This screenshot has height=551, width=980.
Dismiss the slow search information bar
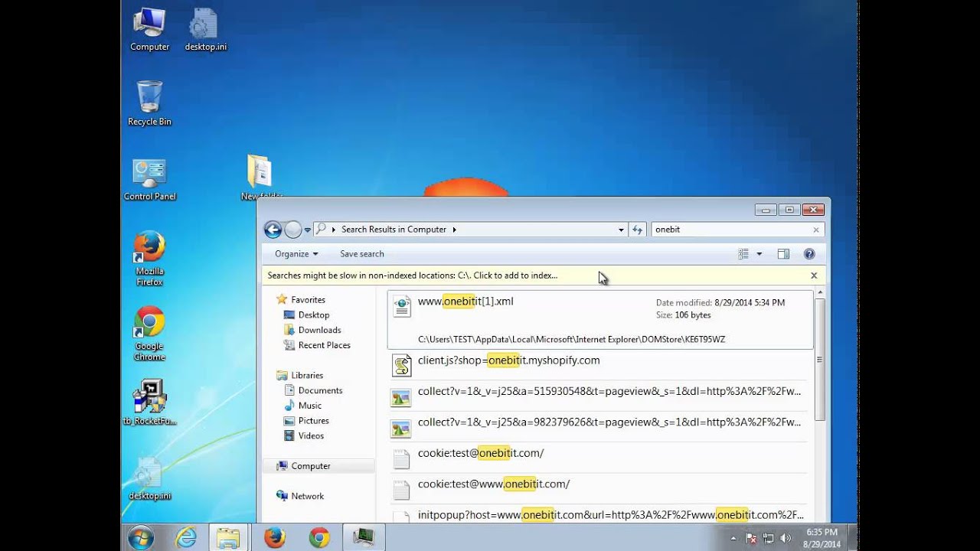pos(814,275)
